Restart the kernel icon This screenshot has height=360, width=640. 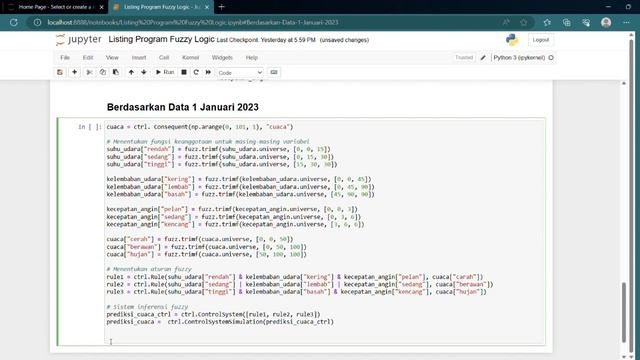point(196,72)
